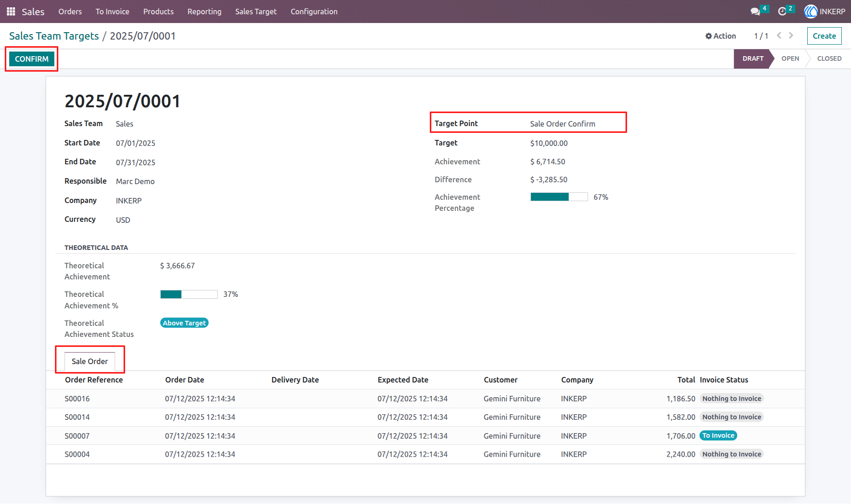This screenshot has width=851, height=504.
Task: Open the conversations chat icon
Action: click(755, 12)
